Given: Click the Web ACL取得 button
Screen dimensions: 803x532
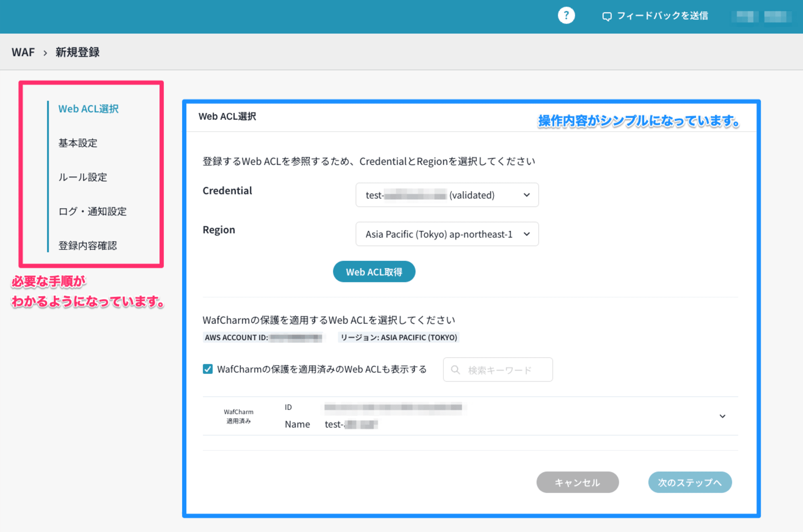Looking at the screenshot, I should click(374, 272).
